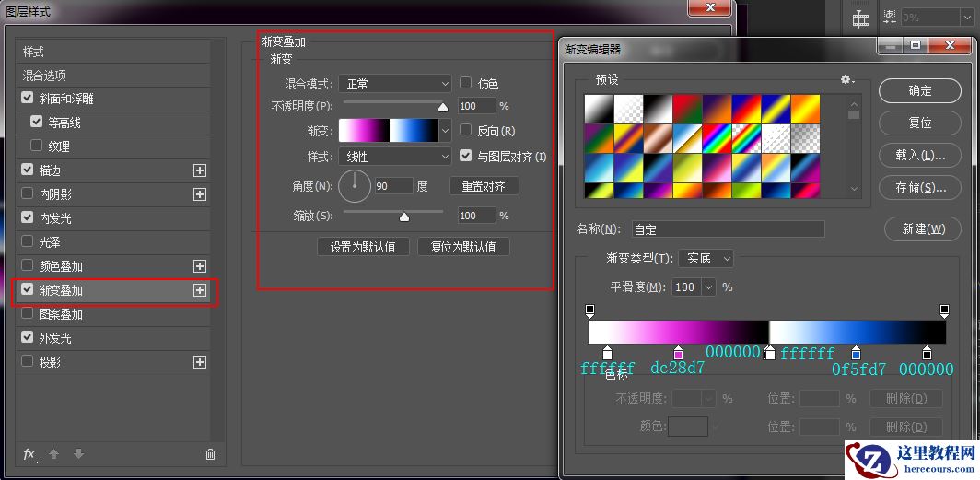Open presets gear menu in gradient editor
Screen dimensions: 980x480
click(846, 79)
